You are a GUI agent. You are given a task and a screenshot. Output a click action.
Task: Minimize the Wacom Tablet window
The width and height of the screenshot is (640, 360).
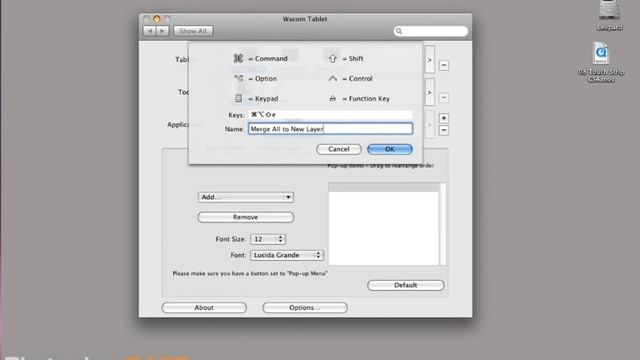(x=157, y=19)
